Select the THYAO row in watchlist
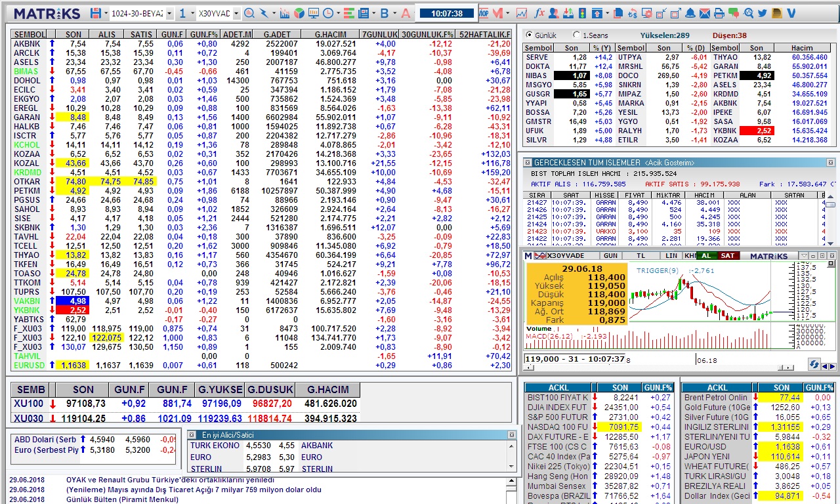Viewport: 840px width, 504px height. [261, 255]
